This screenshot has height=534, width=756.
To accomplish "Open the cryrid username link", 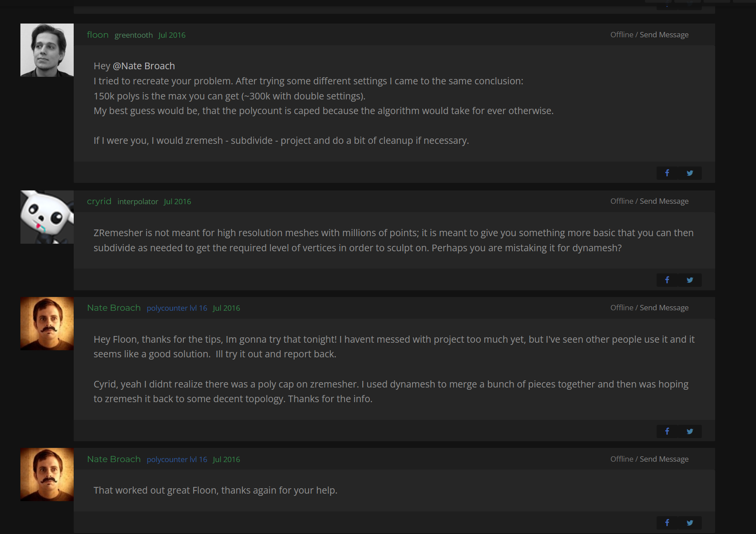I will (99, 201).
